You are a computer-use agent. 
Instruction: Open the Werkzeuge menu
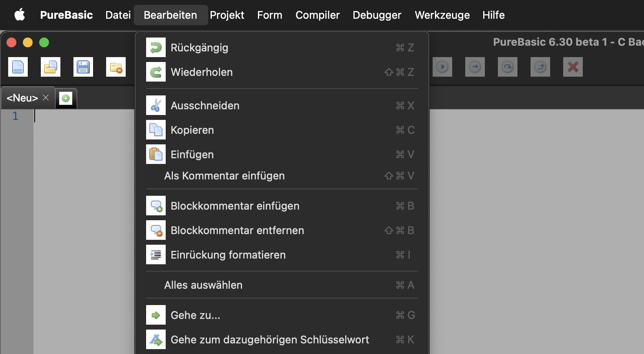pyautogui.click(x=442, y=15)
